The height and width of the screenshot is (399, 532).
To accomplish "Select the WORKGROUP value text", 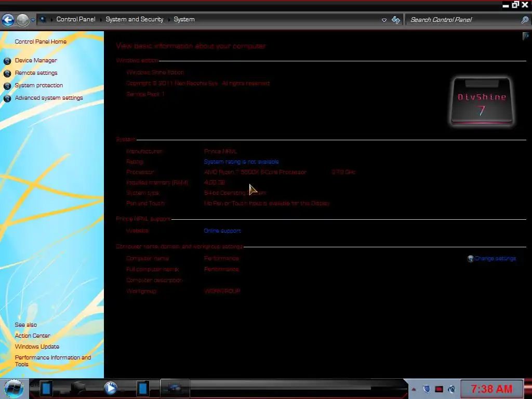I will (x=222, y=291).
